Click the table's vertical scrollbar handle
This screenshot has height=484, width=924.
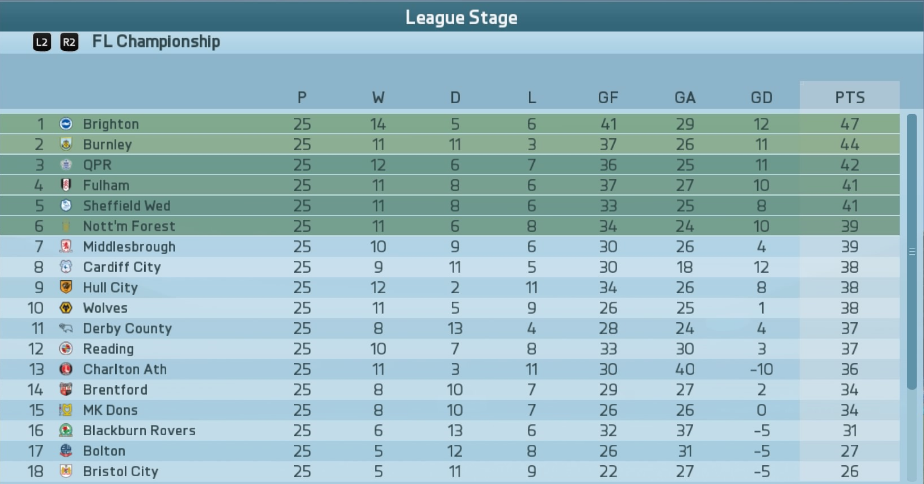[x=912, y=251]
